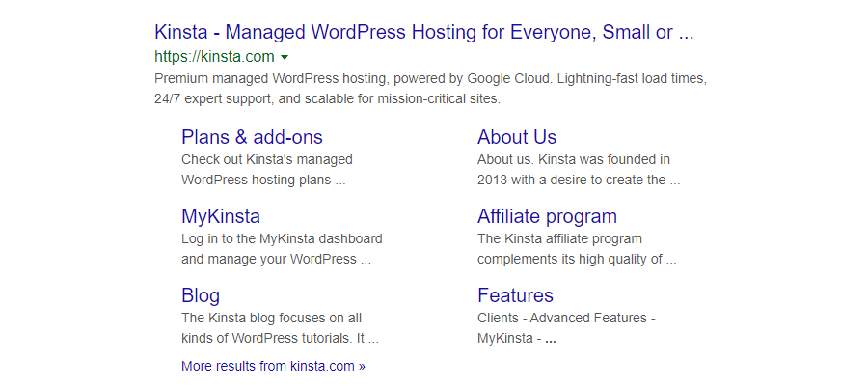868x390 pixels.
Task: Visit the Affiliate program sitelink
Action: point(547,216)
